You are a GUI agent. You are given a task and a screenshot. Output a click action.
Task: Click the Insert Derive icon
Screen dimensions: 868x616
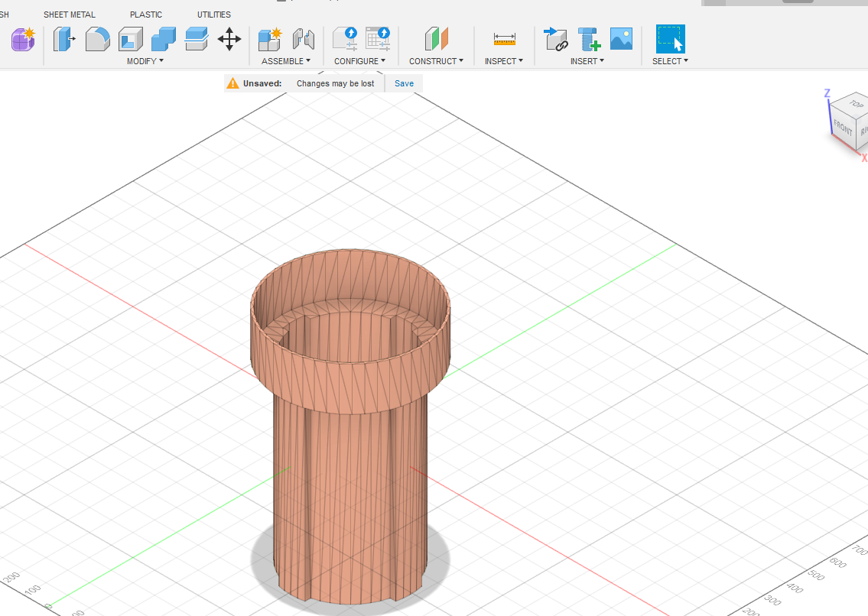coord(556,39)
